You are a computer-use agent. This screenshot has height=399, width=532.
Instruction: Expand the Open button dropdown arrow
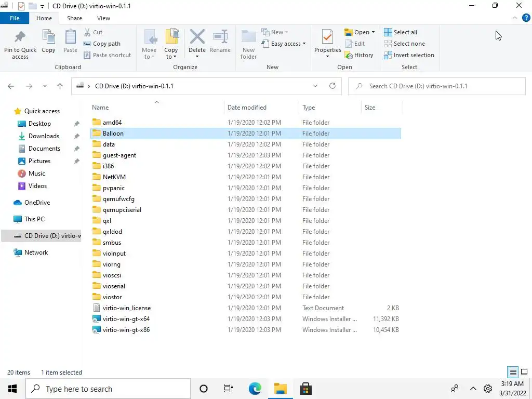(x=373, y=32)
